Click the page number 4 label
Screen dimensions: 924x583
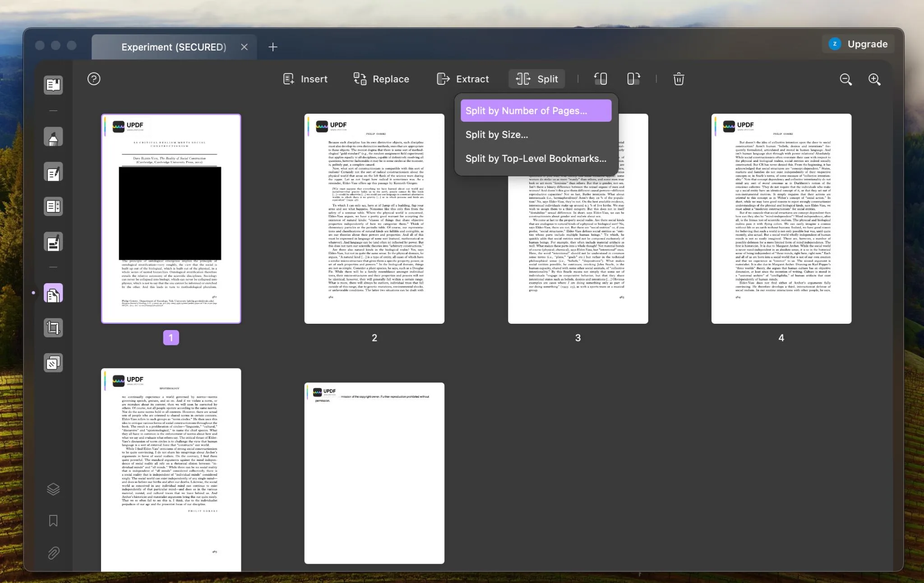click(781, 338)
